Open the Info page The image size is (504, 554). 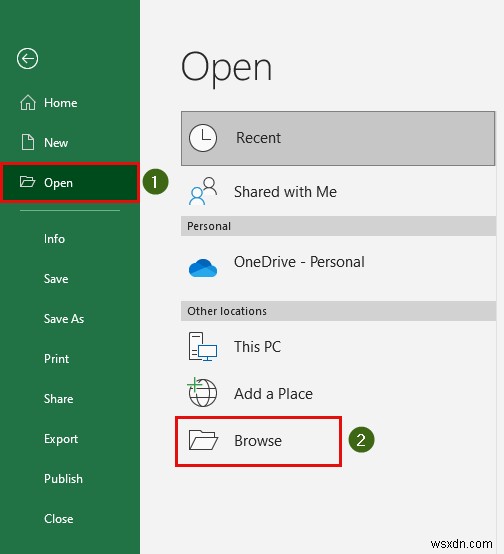tap(54, 239)
